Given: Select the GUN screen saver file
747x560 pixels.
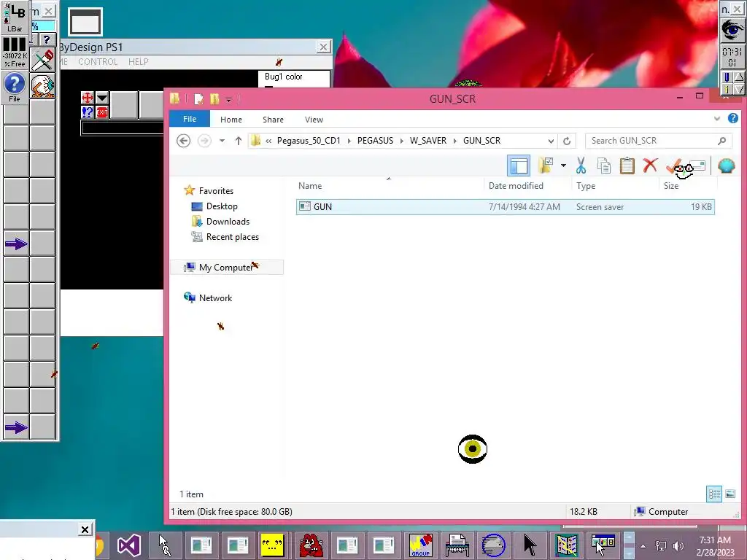Looking at the screenshot, I should (x=505, y=206).
